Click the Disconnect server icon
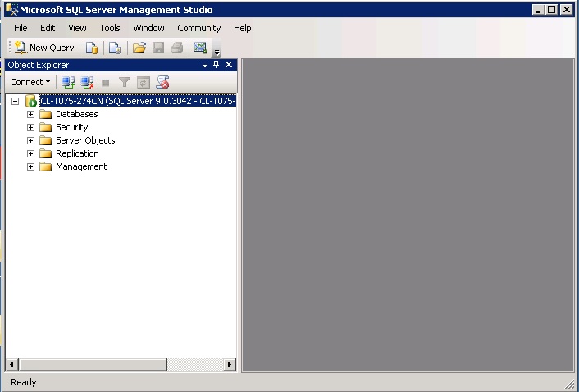579x392 pixels. [87, 82]
